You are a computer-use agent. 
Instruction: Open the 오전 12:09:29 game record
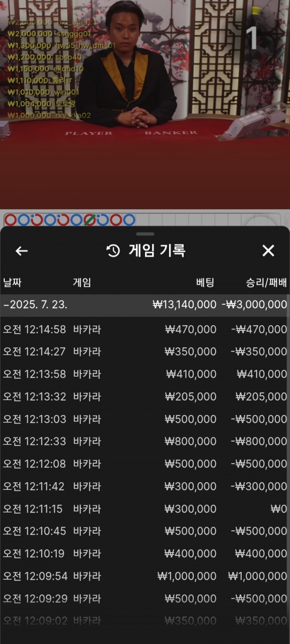(x=145, y=599)
